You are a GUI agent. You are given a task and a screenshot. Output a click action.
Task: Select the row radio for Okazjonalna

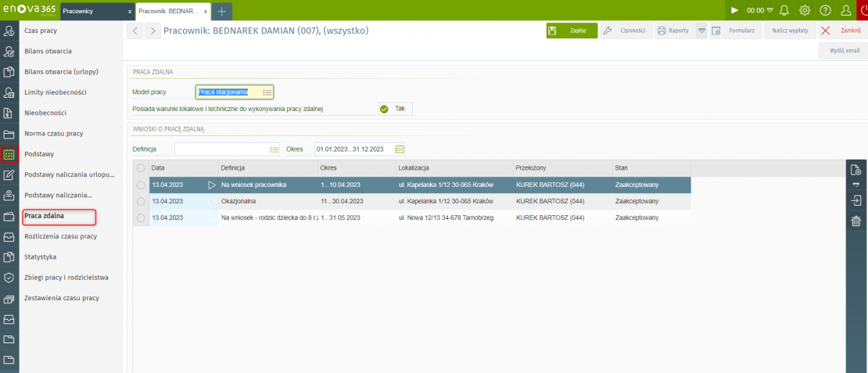(x=141, y=201)
